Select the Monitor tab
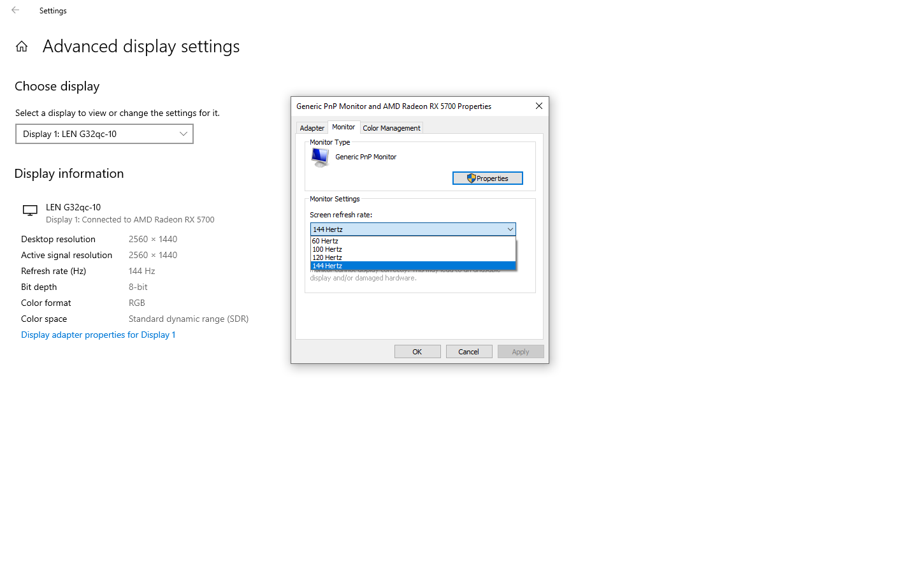924x564 pixels. [x=343, y=127]
